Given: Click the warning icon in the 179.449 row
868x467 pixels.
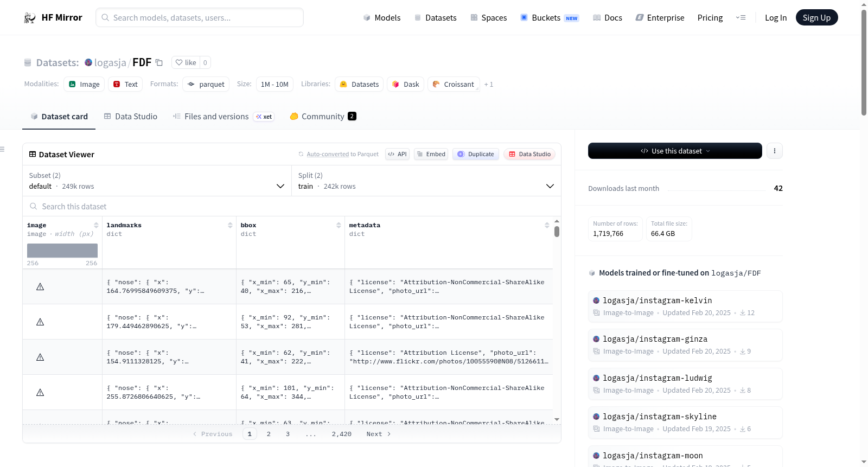Looking at the screenshot, I should pos(40,322).
